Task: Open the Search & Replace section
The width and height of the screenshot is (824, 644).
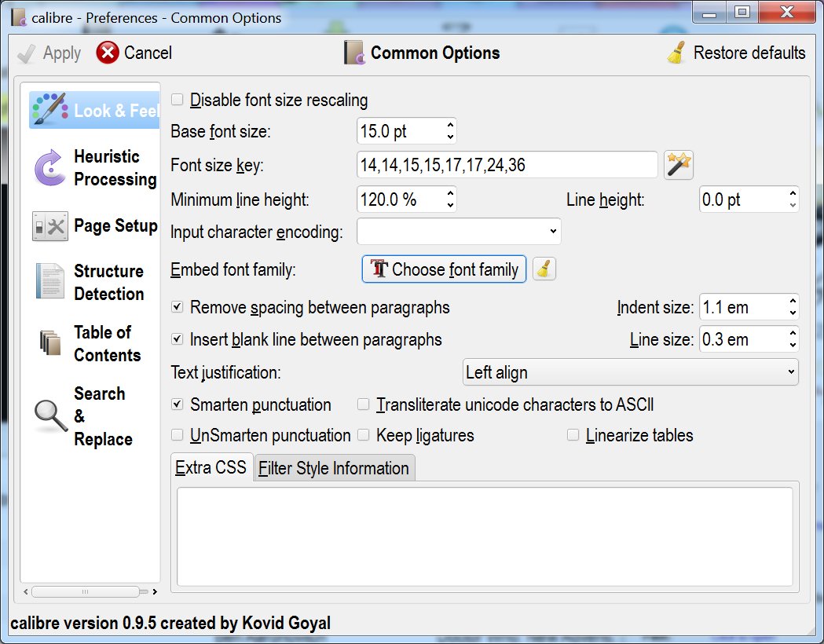Action: tap(94, 416)
